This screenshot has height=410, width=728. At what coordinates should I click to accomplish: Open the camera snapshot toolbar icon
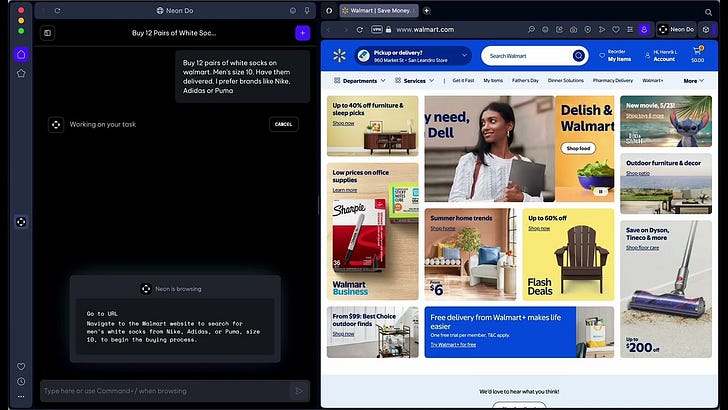(573, 30)
